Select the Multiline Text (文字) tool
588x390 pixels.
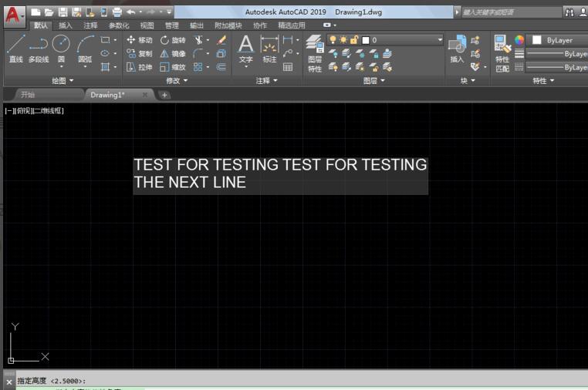pyautogui.click(x=246, y=49)
